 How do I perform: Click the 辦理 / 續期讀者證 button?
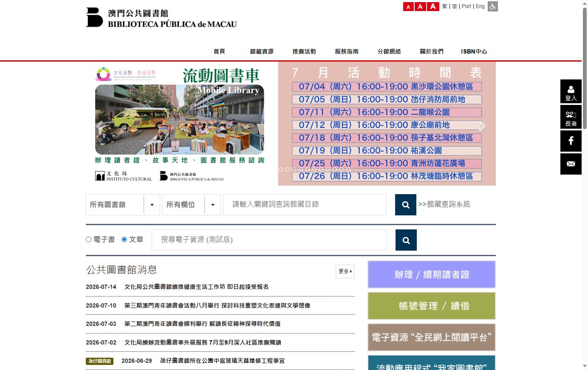point(432,274)
